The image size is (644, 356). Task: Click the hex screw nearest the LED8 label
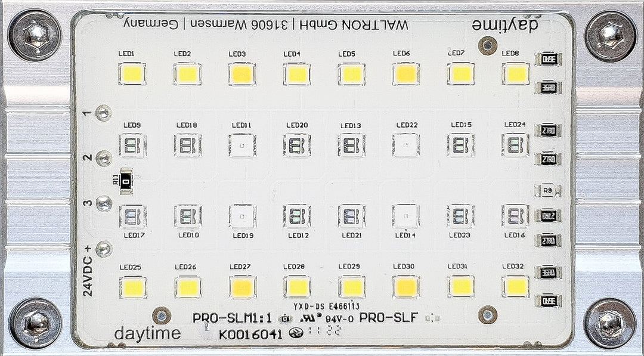click(610, 36)
